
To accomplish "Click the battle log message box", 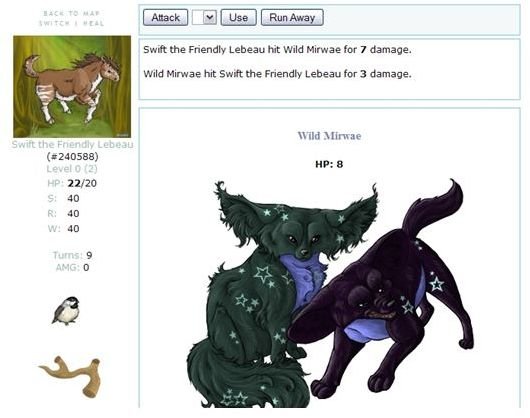I will tap(329, 69).
